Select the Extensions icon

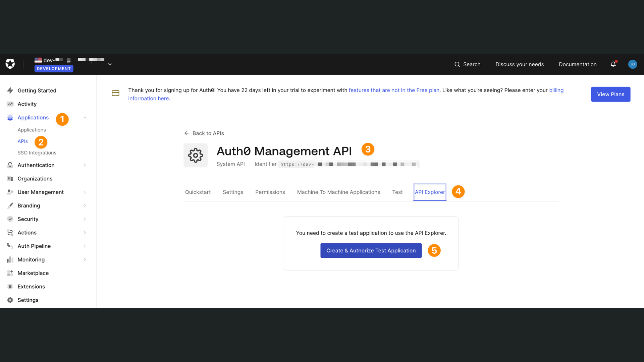click(10, 286)
